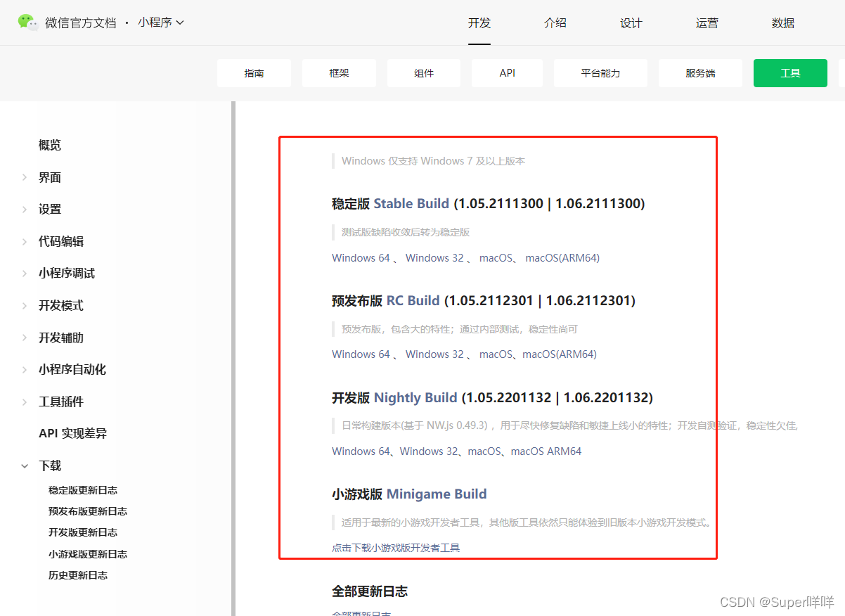Switch to the 开发 top tab
The height and width of the screenshot is (616, 845).
[x=479, y=23]
